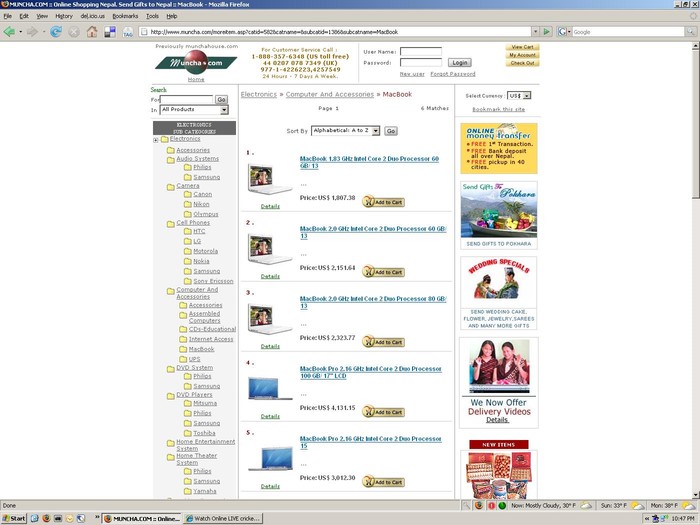Click the Login button
700x525 pixels.
[x=459, y=62]
